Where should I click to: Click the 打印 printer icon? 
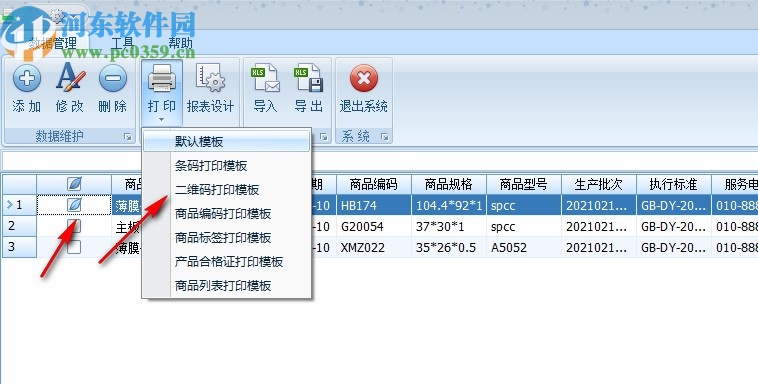click(x=161, y=78)
